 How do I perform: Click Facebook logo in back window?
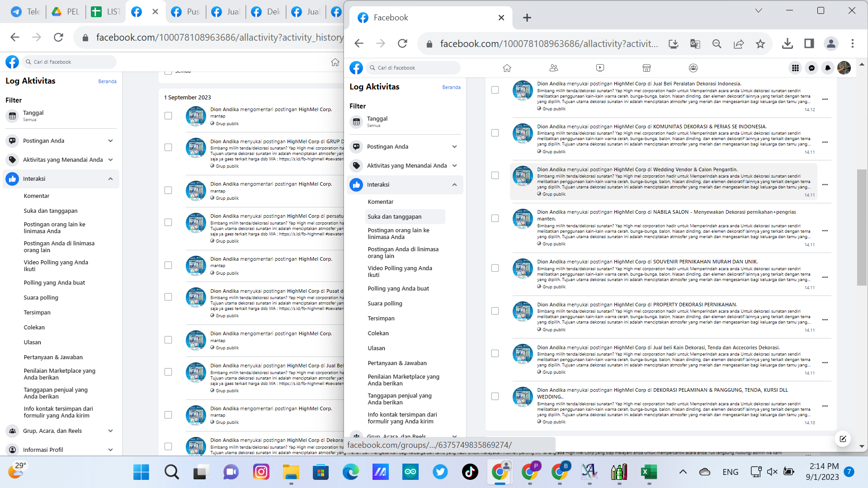(x=12, y=62)
